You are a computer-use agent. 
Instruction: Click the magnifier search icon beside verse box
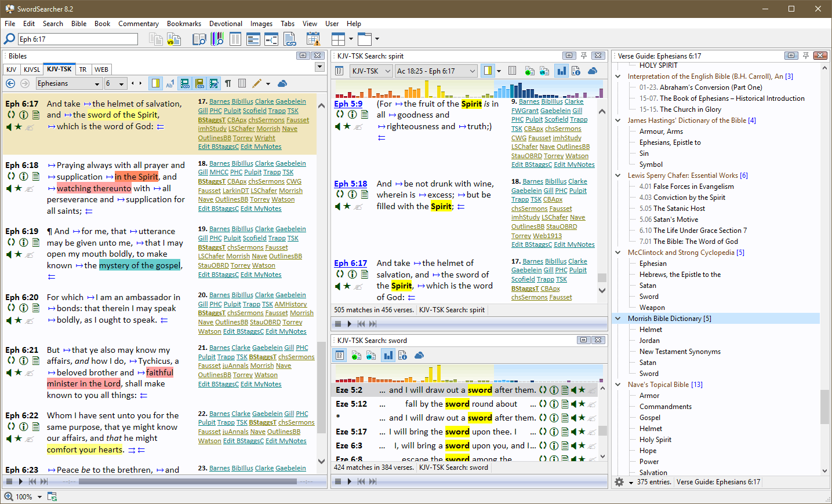tap(9, 39)
